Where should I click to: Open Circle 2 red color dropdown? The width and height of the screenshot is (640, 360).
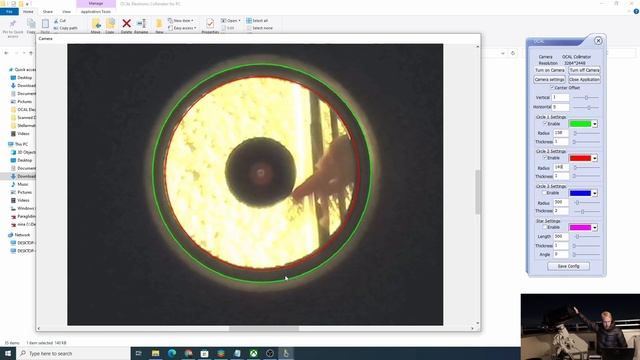point(595,158)
